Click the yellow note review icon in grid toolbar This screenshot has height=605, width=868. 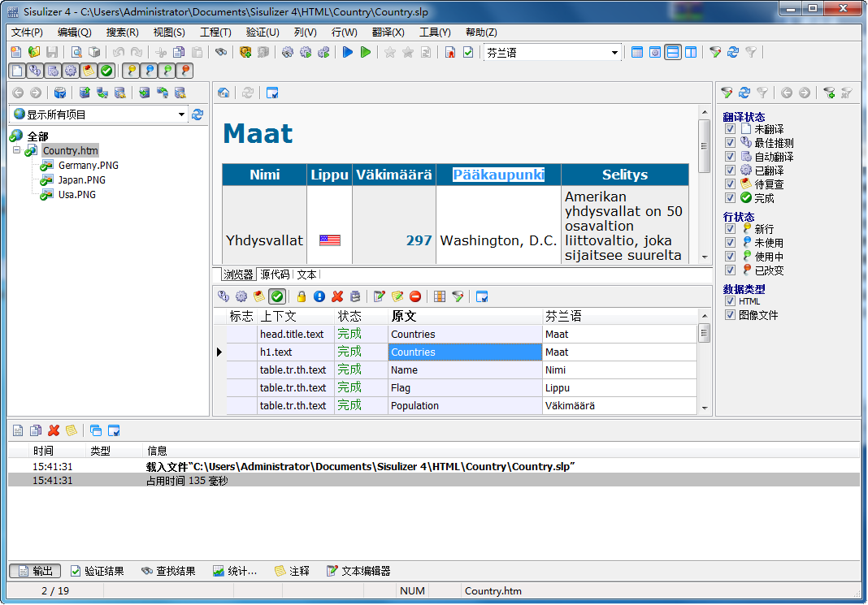258,296
